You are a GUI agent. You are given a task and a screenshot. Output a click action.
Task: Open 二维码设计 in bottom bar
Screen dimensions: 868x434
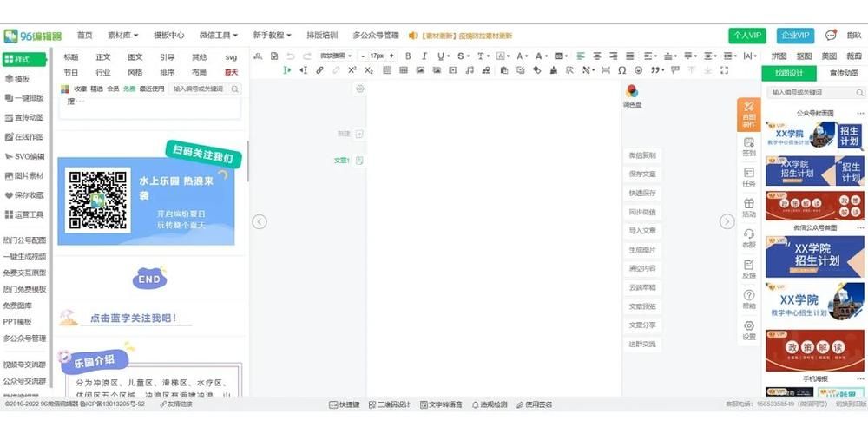pos(390,404)
